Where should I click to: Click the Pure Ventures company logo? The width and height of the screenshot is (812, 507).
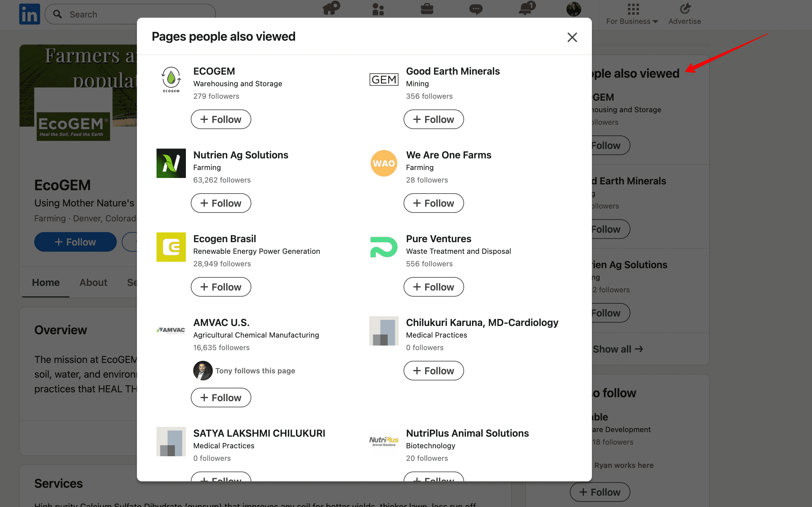coord(384,247)
